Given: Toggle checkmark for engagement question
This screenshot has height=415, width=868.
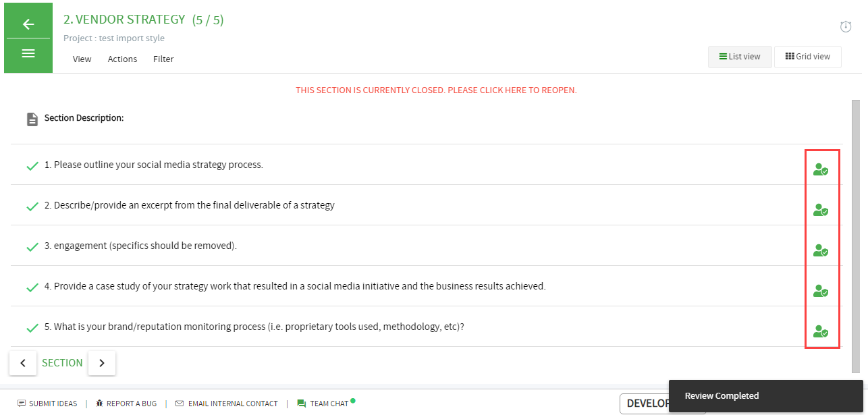Looking at the screenshot, I should coord(32,247).
